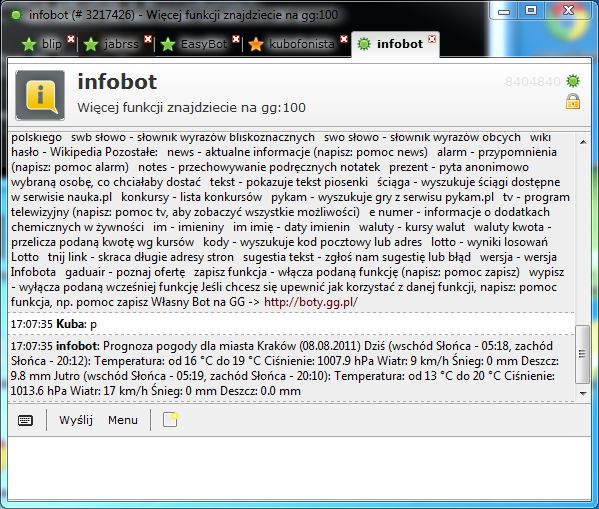The width and height of the screenshot is (599, 509).
Task: Open the http://boty.gg.pl/ link
Action: coord(311,302)
